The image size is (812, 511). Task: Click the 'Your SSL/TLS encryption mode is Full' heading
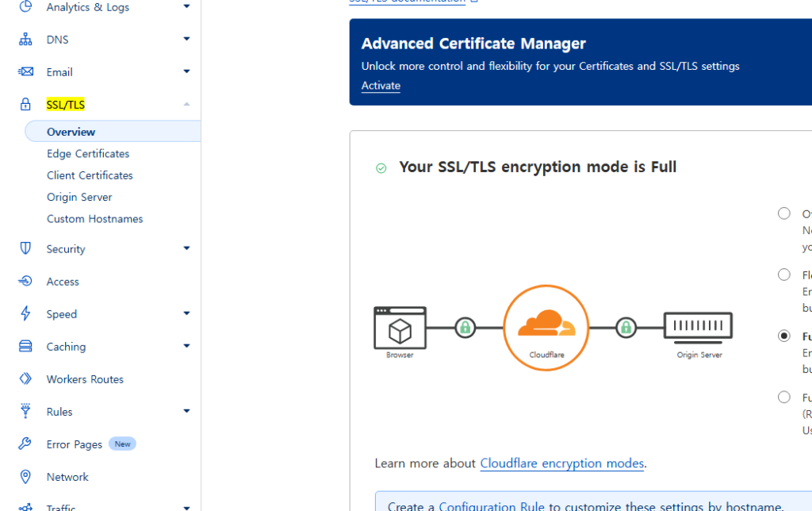pyautogui.click(x=538, y=167)
